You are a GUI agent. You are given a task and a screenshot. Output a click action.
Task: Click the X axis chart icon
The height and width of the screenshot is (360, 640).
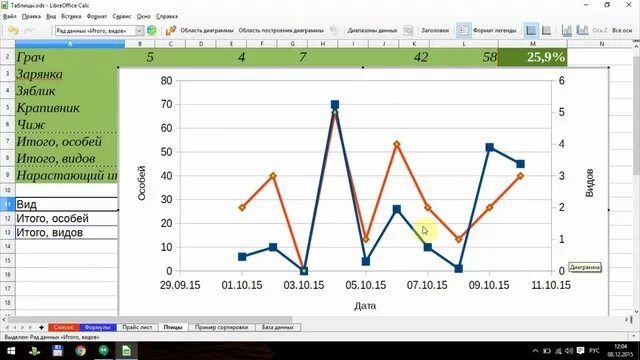pos(567,30)
